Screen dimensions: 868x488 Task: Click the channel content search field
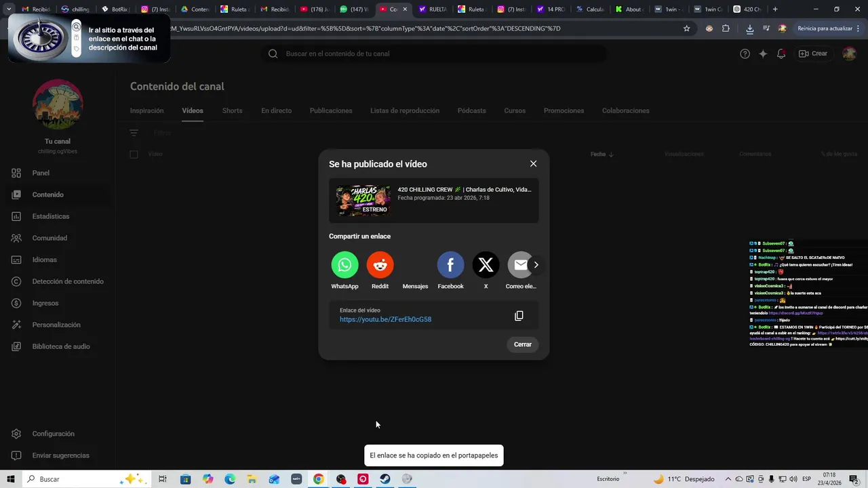coord(434,54)
